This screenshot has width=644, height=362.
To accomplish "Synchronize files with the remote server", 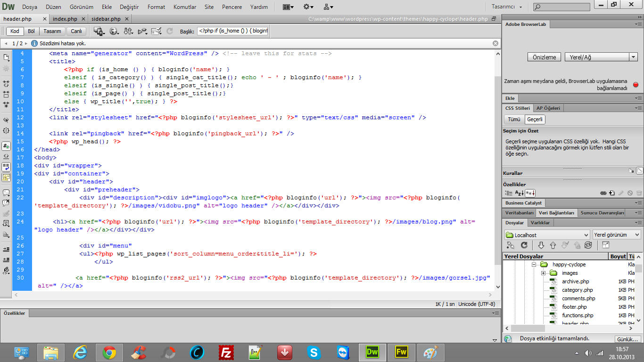I will [588, 245].
